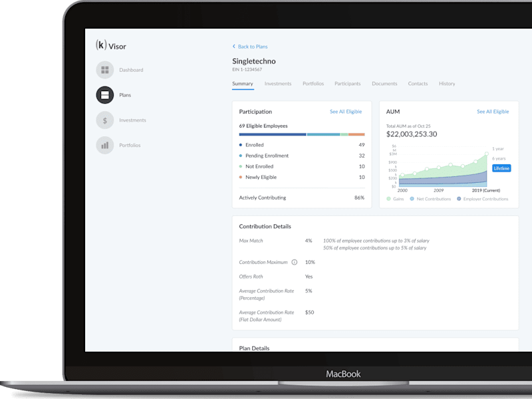Click the Newly Eligible legend dot
532x399 pixels.
click(241, 177)
